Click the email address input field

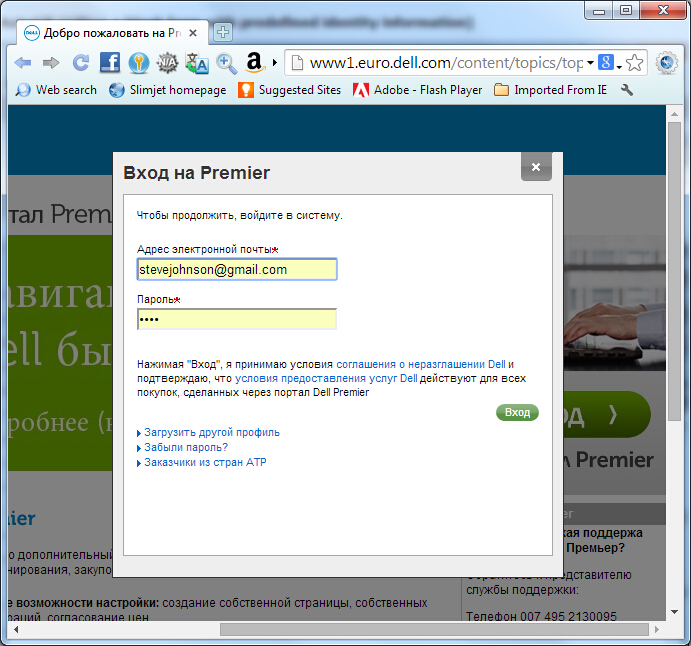pyautogui.click(x=237, y=269)
